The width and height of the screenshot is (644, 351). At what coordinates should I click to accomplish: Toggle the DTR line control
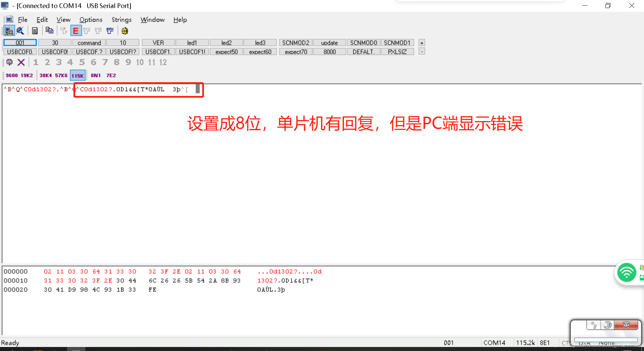(98, 31)
